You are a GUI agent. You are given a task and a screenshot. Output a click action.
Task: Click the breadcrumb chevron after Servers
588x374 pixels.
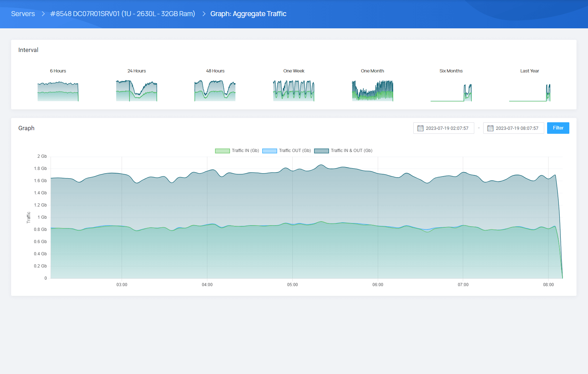(43, 14)
